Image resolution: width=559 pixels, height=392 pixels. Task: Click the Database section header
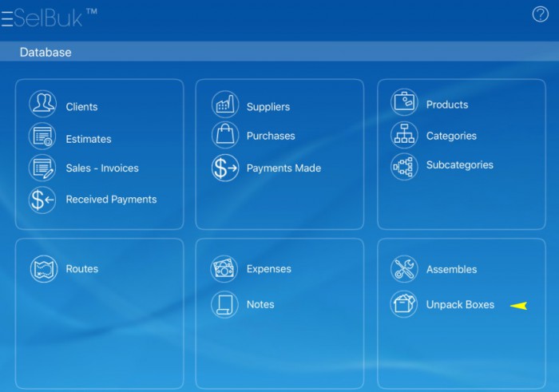[x=46, y=53]
